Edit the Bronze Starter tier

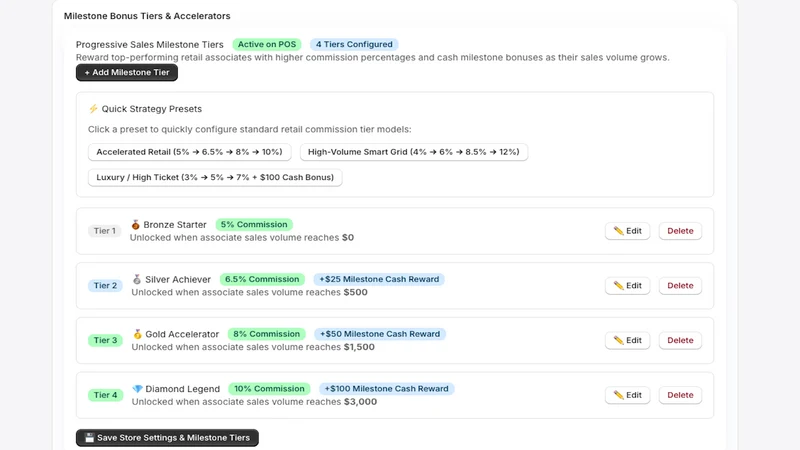pyautogui.click(x=628, y=231)
